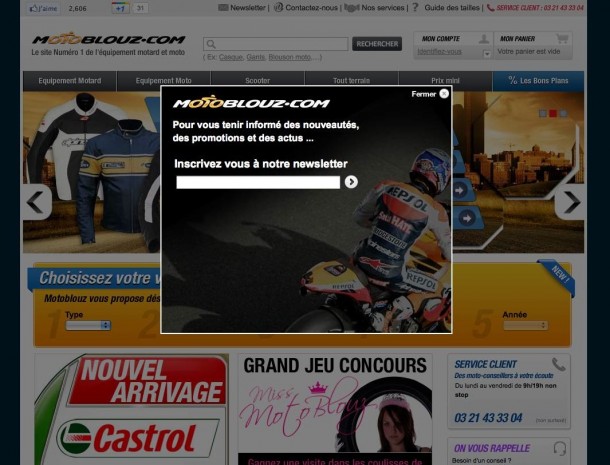Image resolution: width=610 pixels, height=465 pixels.
Task: Click the On vous rappelle headset icon
Action: 559,448
